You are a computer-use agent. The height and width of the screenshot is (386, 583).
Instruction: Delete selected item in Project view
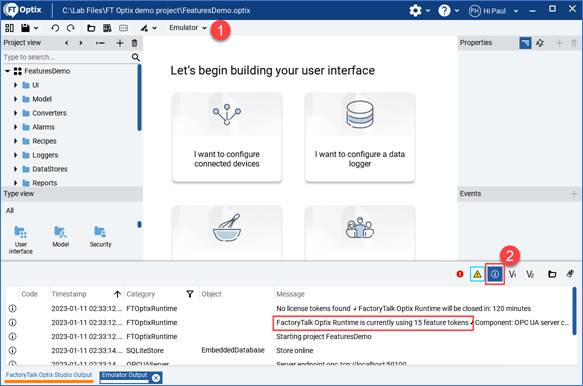[x=135, y=43]
